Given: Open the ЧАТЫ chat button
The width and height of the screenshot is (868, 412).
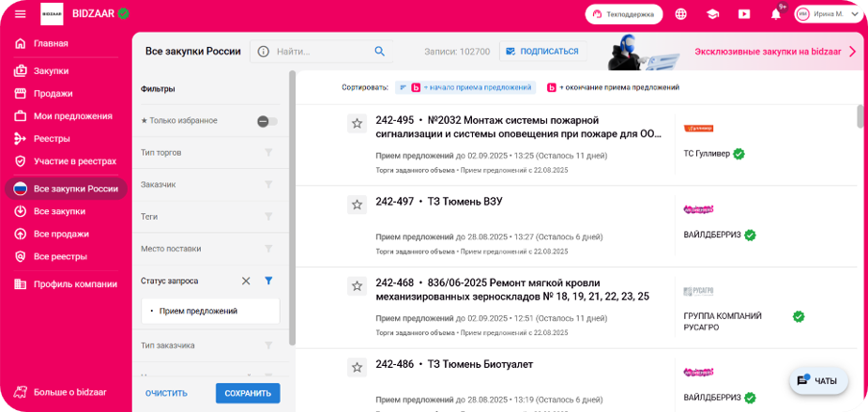Looking at the screenshot, I should point(818,381).
